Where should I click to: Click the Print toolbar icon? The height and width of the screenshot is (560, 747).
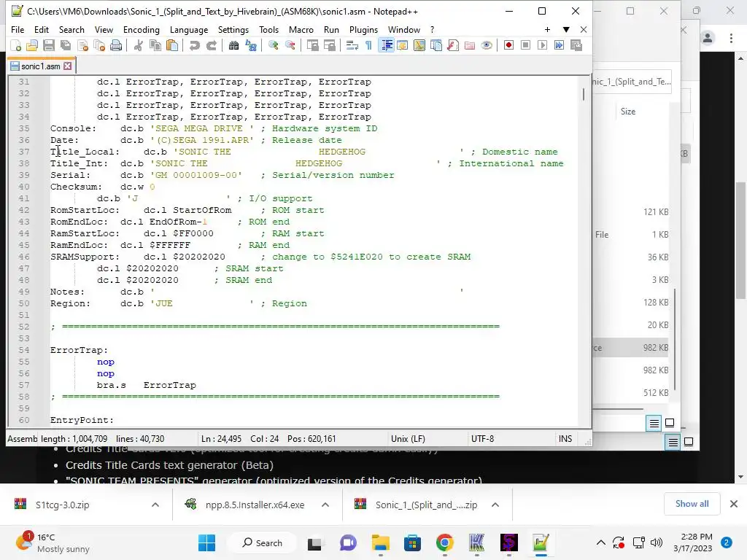116,45
